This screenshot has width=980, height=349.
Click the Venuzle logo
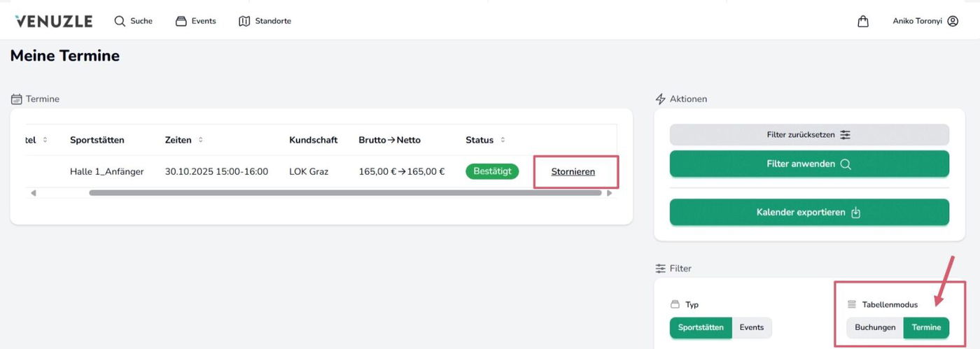click(53, 21)
